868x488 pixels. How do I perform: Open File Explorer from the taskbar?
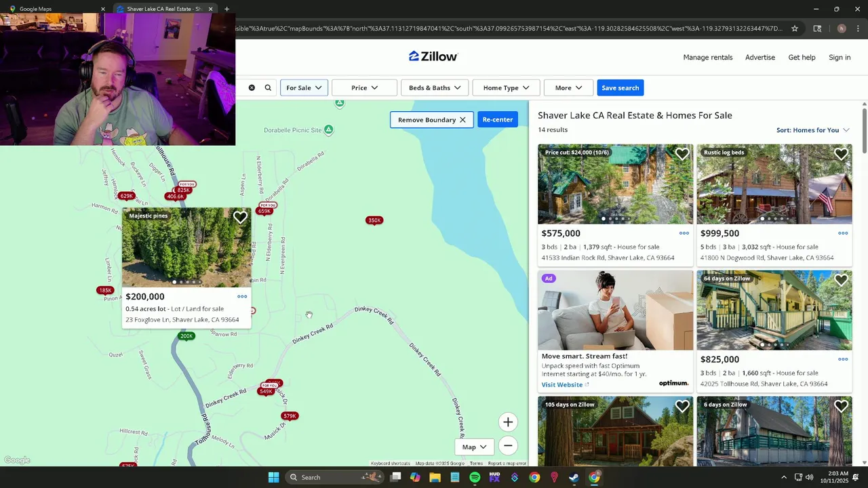click(x=435, y=477)
